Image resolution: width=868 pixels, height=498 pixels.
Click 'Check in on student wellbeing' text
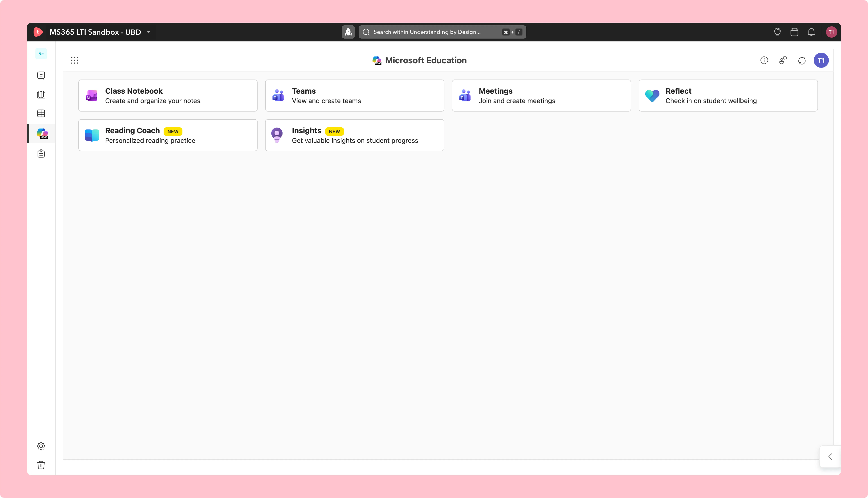pyautogui.click(x=711, y=101)
